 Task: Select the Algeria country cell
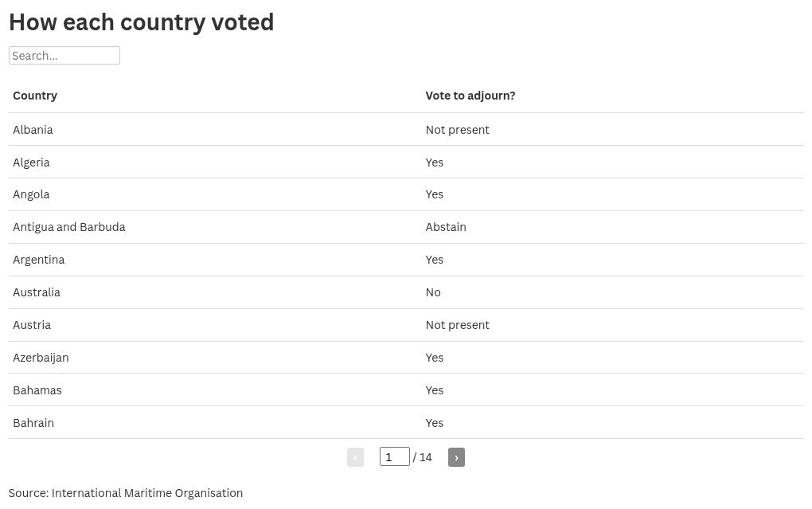[31, 162]
